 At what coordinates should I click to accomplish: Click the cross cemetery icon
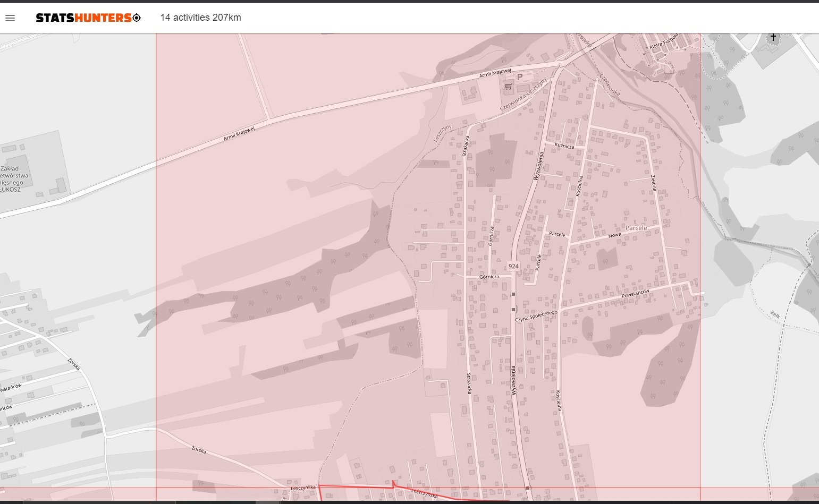click(x=773, y=37)
